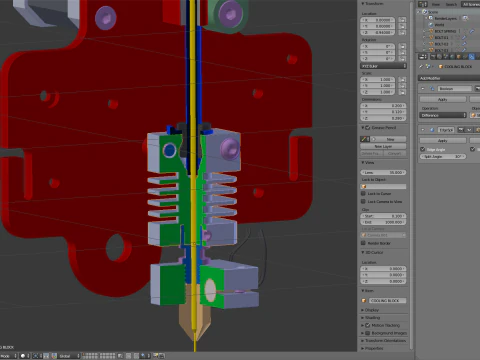Viewport: 480px width, 360px height.
Task: Enable Lock to Cursor
Action: [363, 193]
